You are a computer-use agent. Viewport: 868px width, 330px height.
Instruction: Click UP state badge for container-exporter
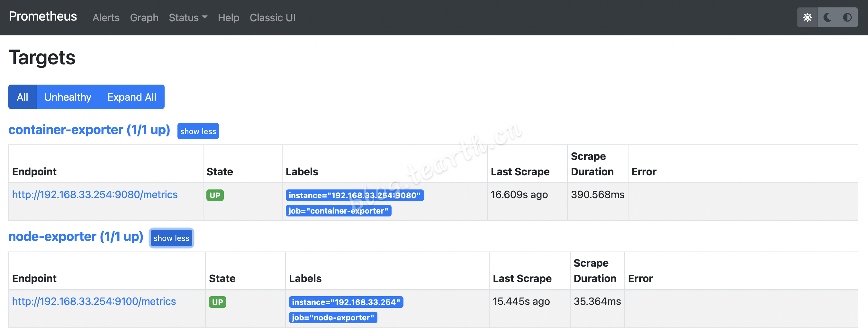[215, 195]
